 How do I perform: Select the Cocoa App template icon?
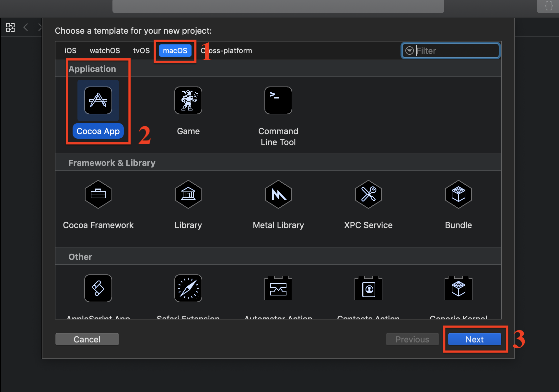pos(98,100)
